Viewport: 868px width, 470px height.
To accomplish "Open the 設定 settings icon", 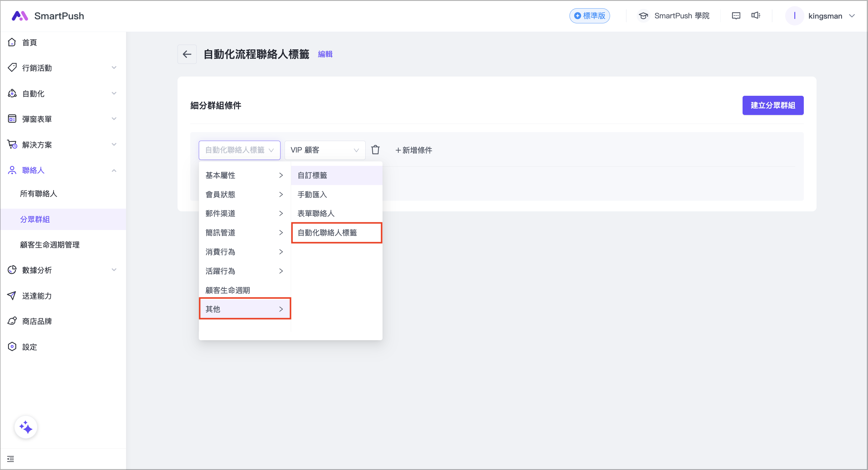I will click(x=12, y=346).
